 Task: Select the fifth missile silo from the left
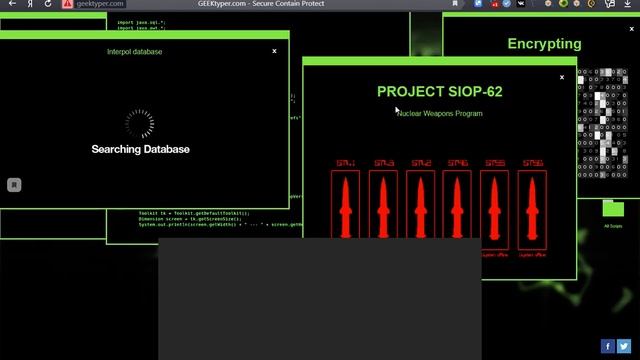tap(494, 210)
